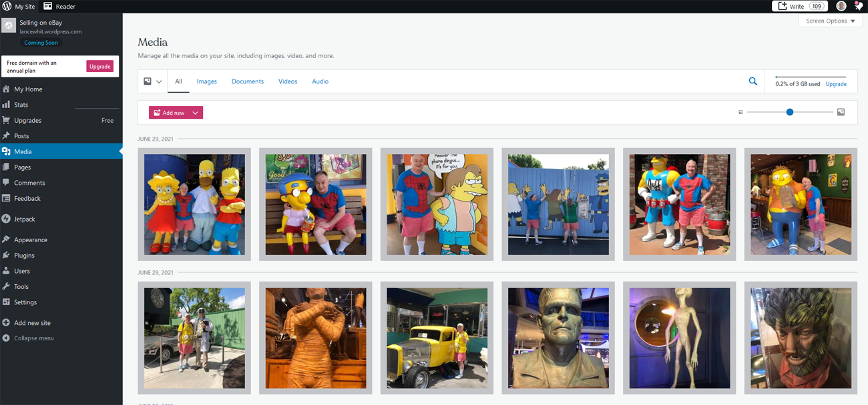Select the alien figure photo
Screen dimensions: 868x405
click(x=680, y=338)
